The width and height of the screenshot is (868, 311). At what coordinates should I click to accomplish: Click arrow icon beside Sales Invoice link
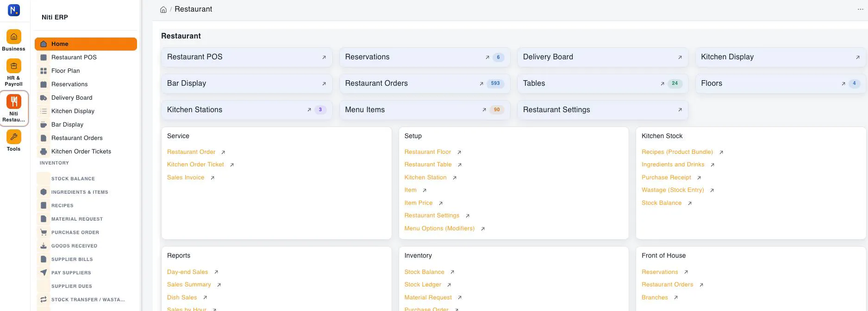pyautogui.click(x=212, y=178)
